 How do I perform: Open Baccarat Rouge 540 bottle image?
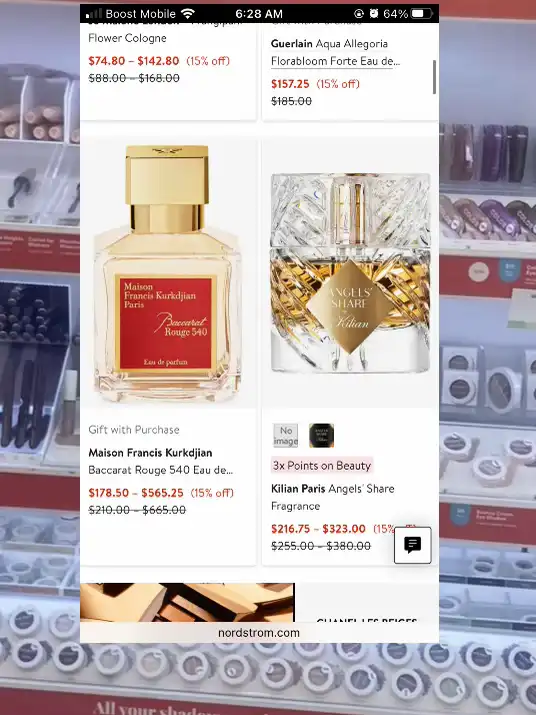168,274
